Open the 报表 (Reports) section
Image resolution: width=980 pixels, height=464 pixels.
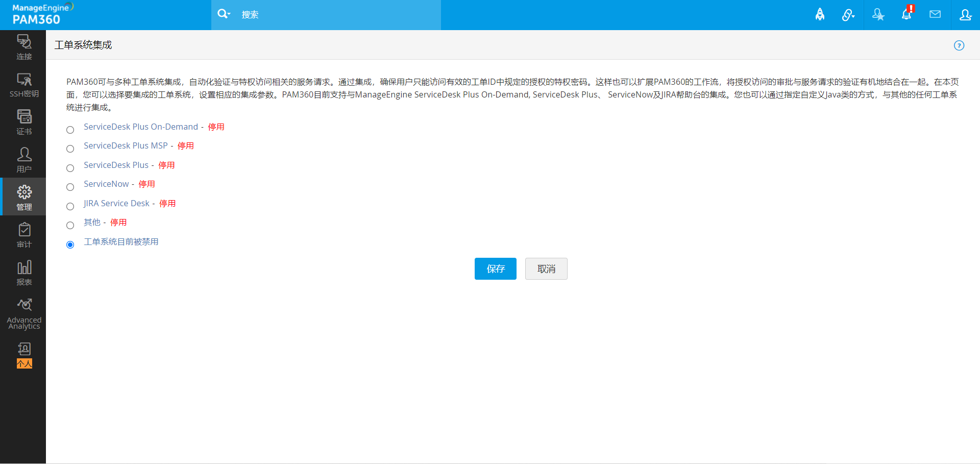[24, 273]
